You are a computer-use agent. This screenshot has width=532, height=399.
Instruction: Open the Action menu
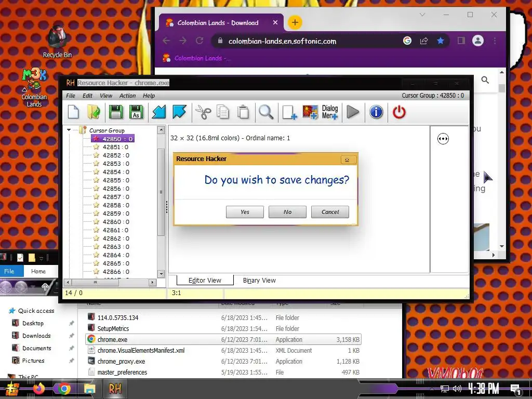[x=128, y=96]
